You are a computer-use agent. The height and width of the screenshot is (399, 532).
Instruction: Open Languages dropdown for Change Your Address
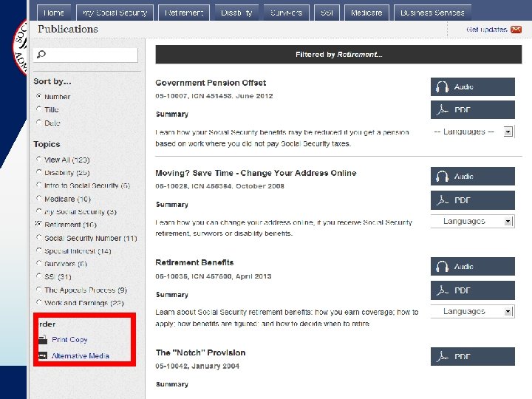click(473, 222)
